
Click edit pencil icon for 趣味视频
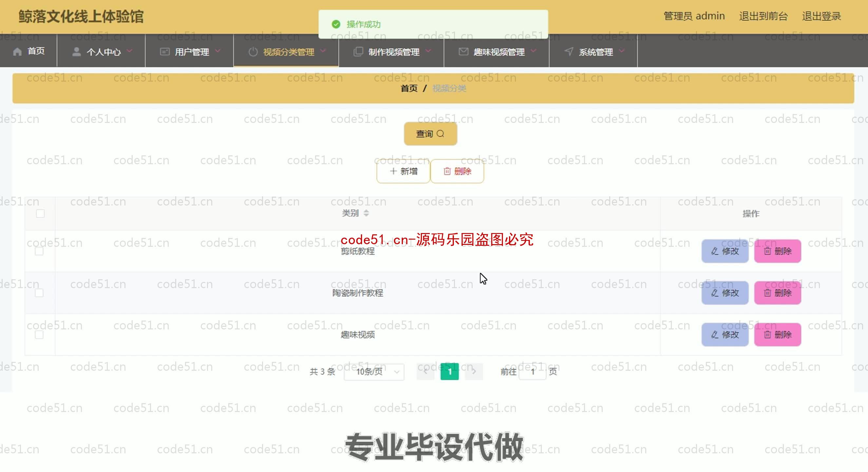point(714,334)
